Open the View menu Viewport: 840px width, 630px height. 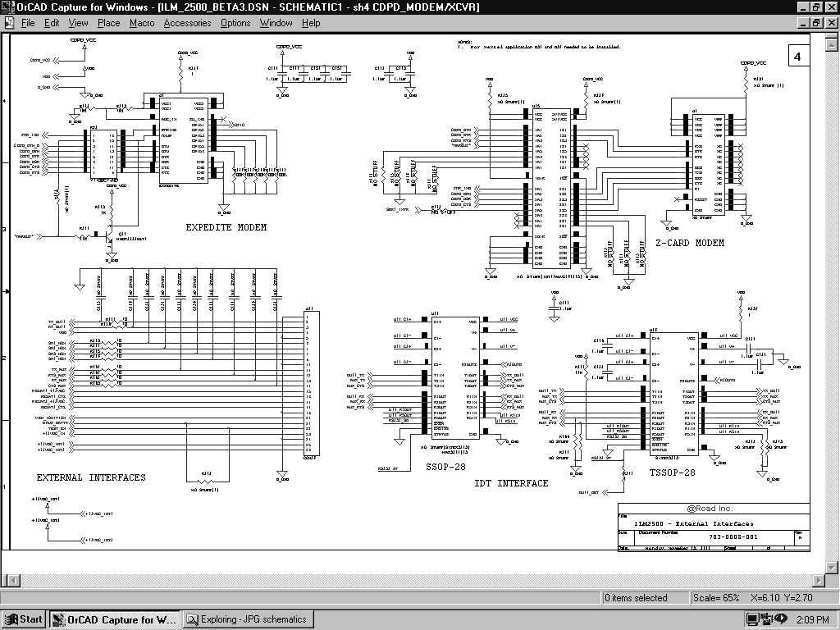click(x=79, y=23)
